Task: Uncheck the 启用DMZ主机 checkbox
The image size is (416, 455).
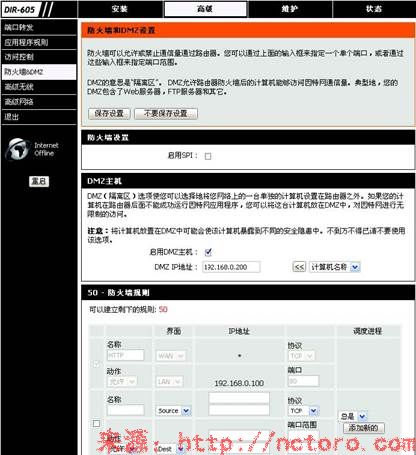Action: point(208,252)
